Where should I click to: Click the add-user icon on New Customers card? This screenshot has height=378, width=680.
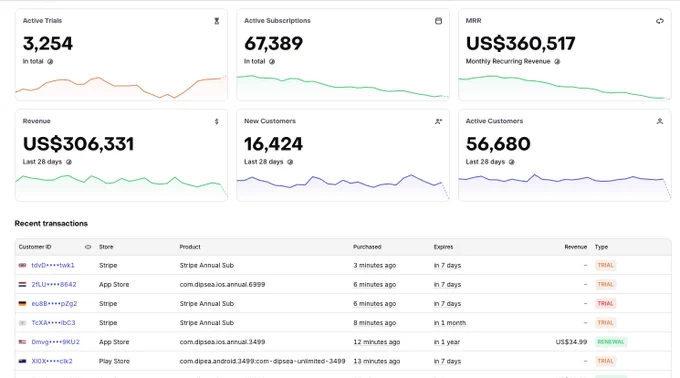click(x=438, y=121)
